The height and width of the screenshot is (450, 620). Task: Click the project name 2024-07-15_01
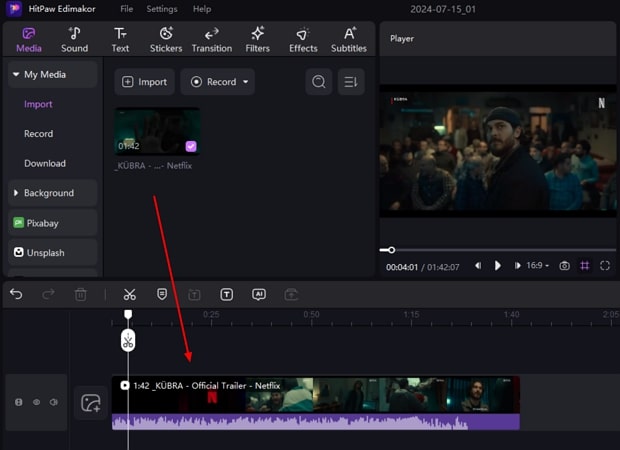443,9
